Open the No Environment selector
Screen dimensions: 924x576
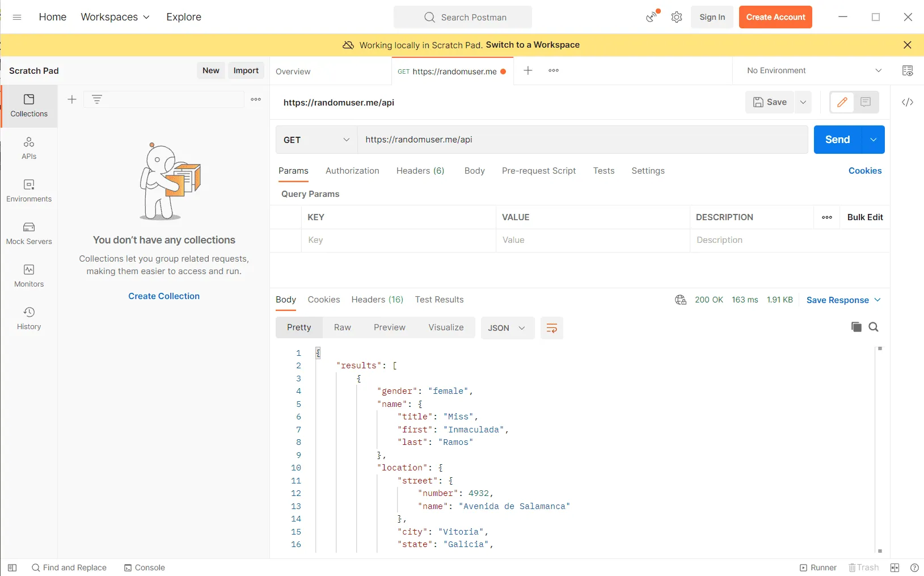click(x=814, y=70)
